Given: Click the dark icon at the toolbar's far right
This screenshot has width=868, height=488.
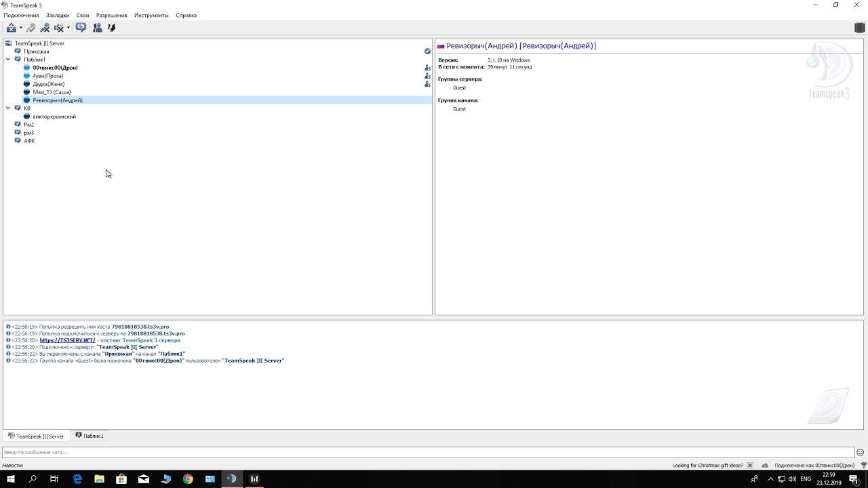Looking at the screenshot, I should tap(859, 28).
